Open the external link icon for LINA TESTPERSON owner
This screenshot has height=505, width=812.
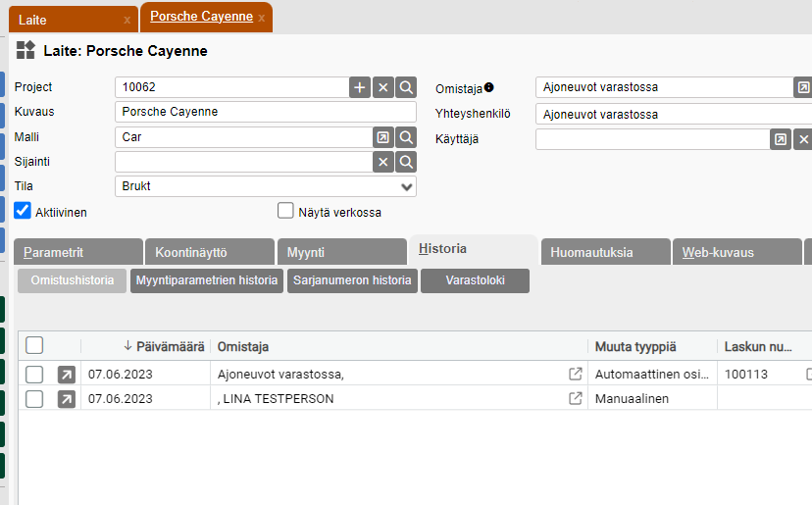576,398
